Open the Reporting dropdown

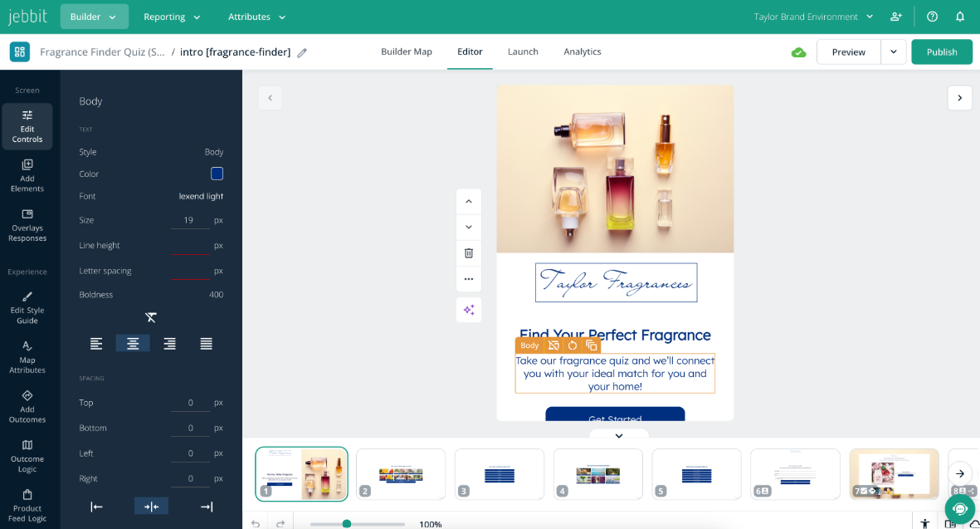(x=172, y=17)
